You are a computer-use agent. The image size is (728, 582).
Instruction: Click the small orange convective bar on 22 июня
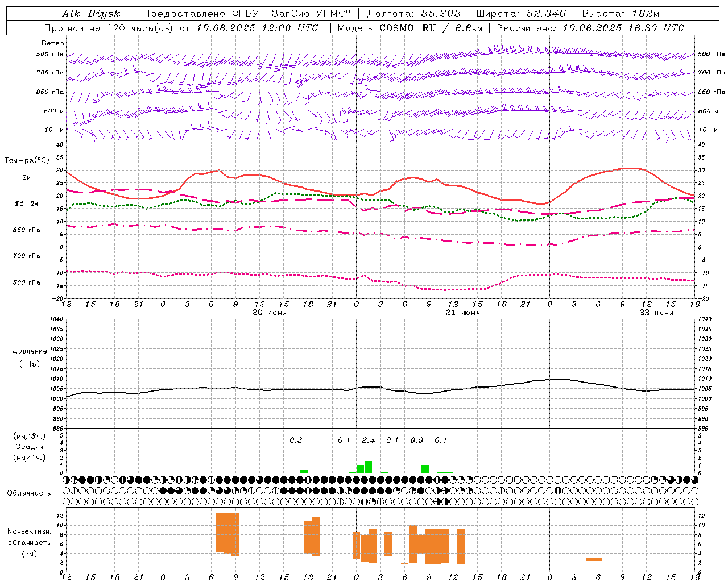pos(594,559)
